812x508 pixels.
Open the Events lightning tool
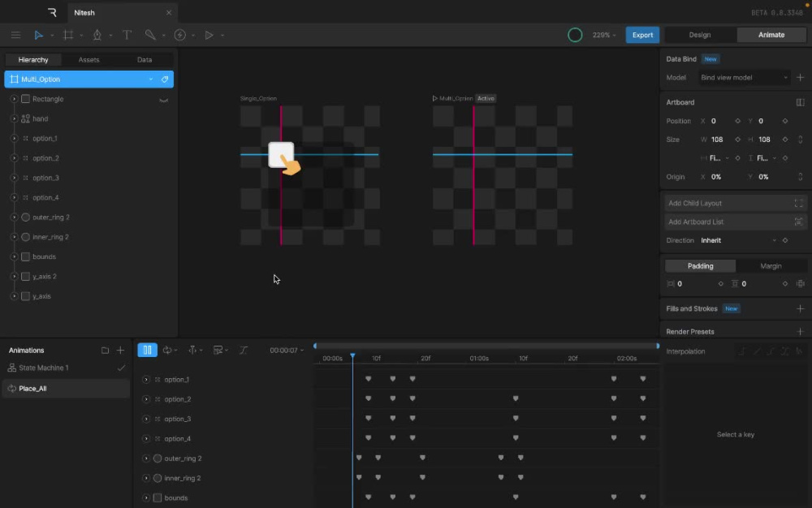179,35
